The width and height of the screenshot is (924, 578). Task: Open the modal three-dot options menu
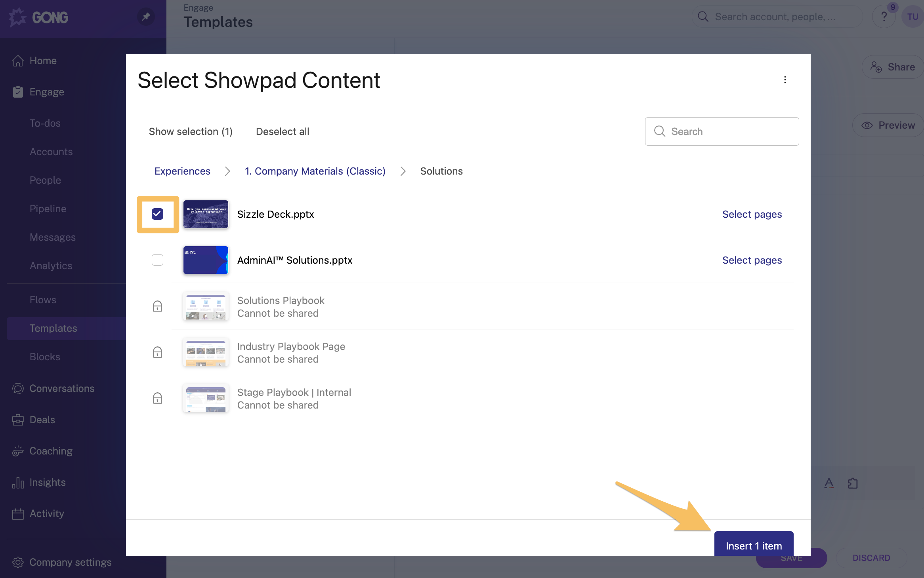[x=785, y=80]
